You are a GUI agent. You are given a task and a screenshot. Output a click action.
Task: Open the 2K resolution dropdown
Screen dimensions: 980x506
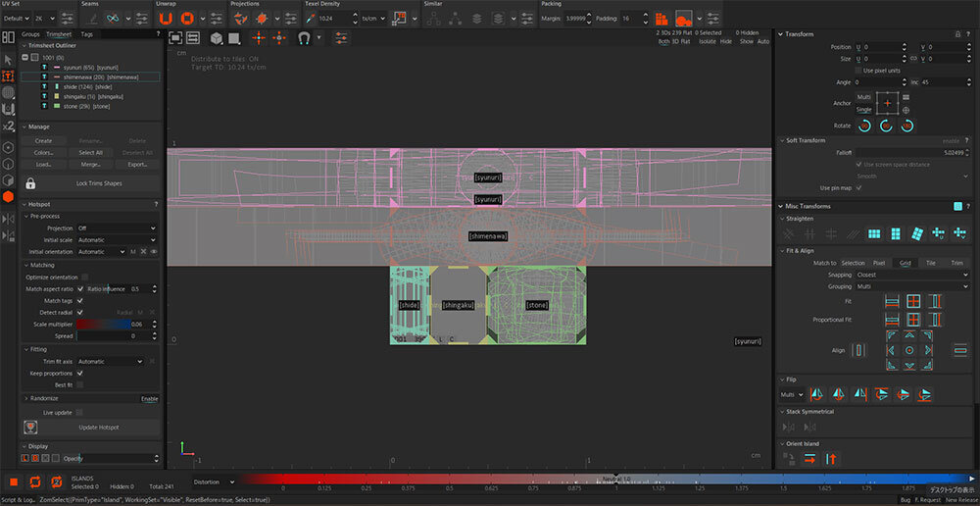[44, 19]
